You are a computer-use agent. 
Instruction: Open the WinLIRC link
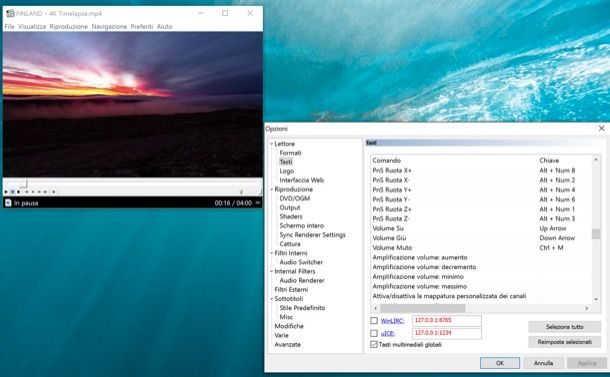coord(392,321)
